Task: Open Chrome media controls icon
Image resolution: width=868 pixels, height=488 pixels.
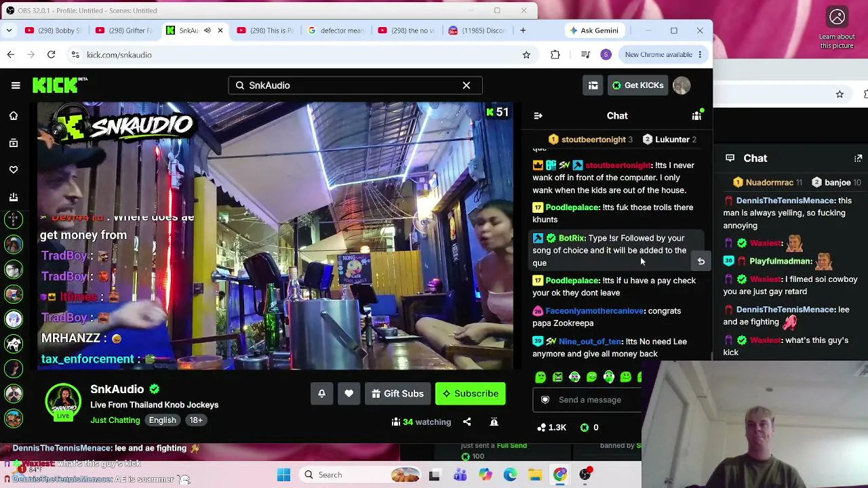Action: tap(586, 55)
